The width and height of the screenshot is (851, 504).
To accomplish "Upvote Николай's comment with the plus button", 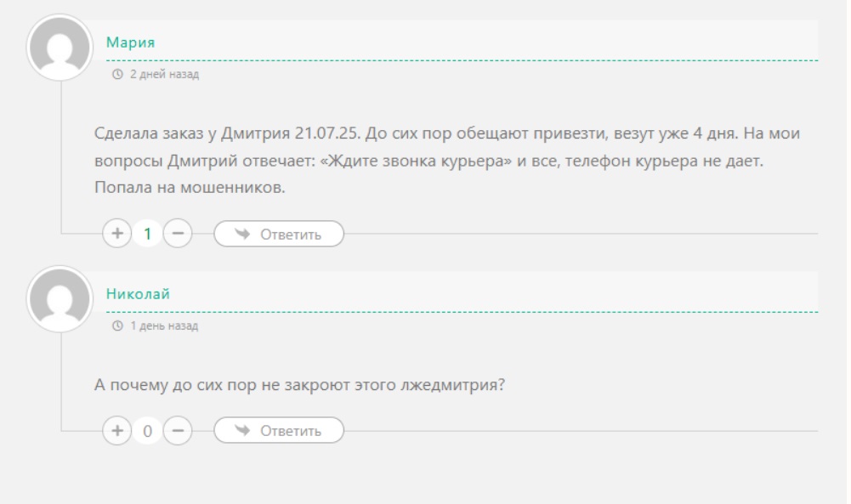I will pyautogui.click(x=116, y=431).
